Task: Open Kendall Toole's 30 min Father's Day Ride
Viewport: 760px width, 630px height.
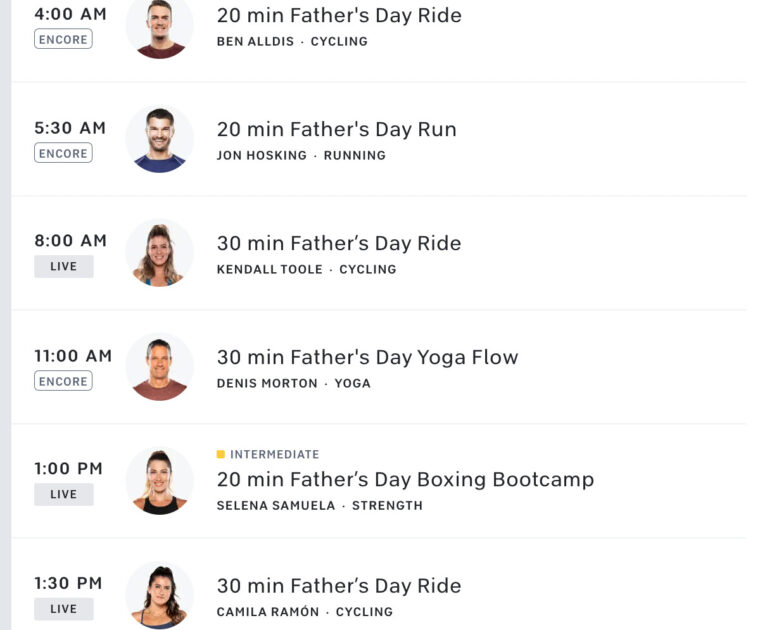Action: pyautogui.click(x=338, y=244)
